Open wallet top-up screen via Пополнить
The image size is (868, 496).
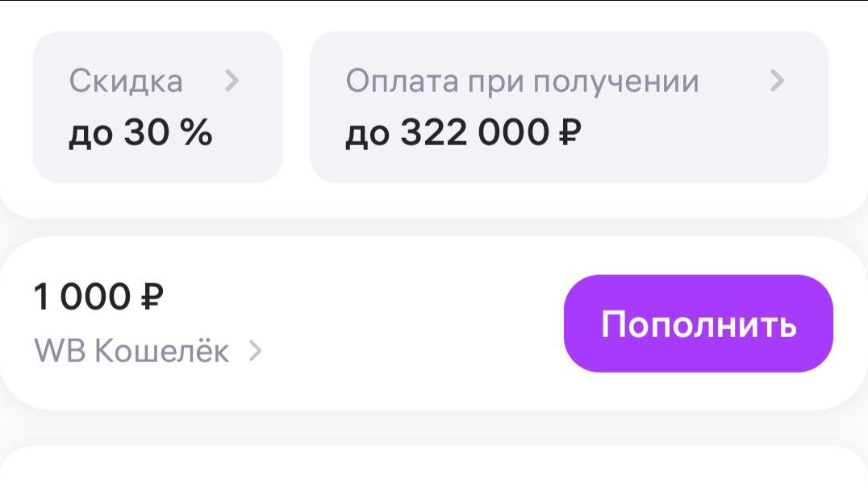click(699, 323)
